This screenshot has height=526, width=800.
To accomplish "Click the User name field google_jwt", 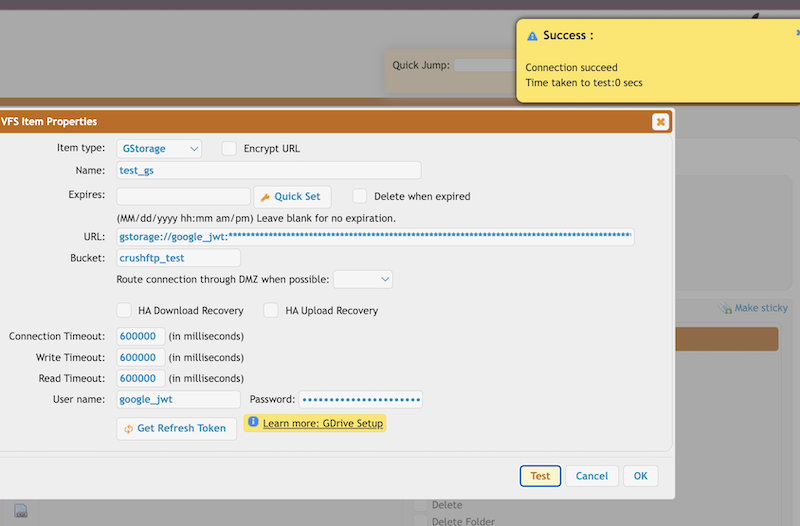I will [x=179, y=399].
